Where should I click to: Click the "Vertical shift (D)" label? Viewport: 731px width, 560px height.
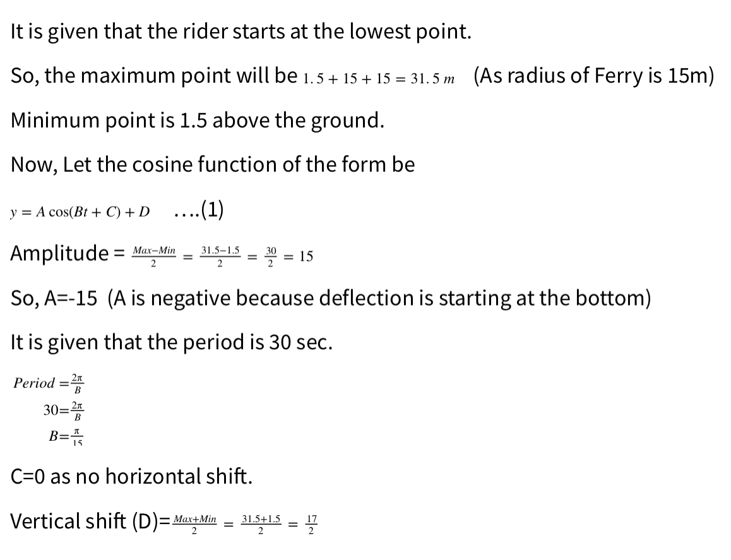[x=83, y=521]
